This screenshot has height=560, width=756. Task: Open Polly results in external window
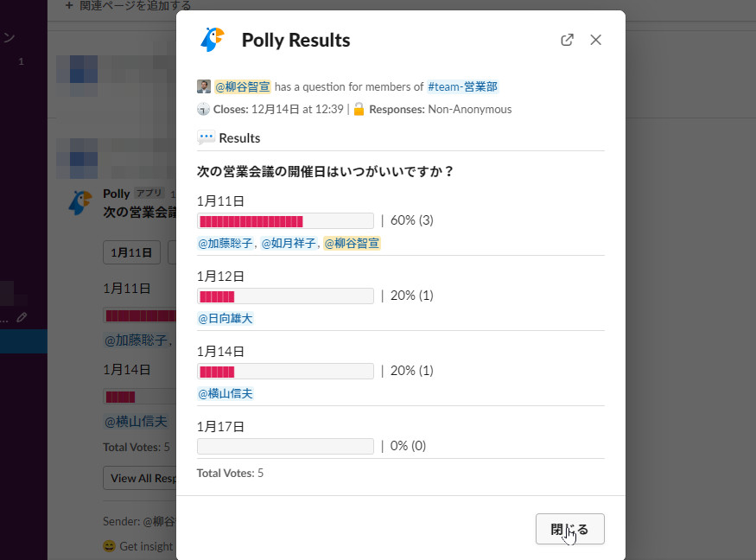point(567,40)
